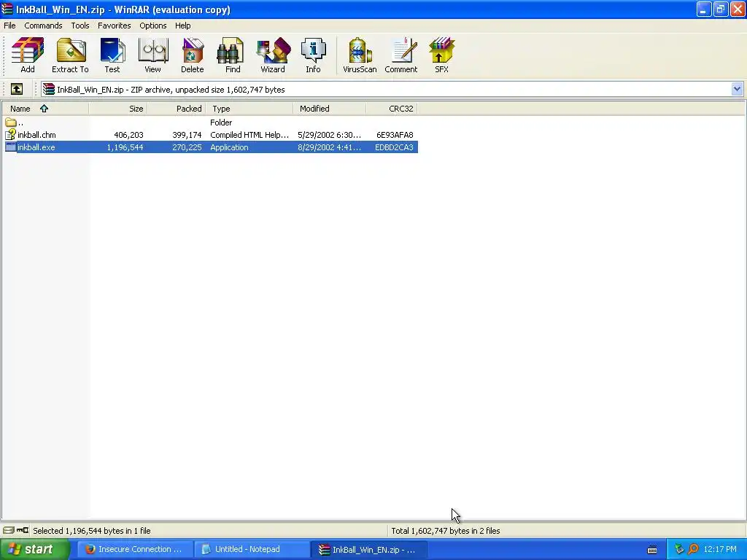Sort by the CRC32 column header
747x560 pixels.
point(392,109)
